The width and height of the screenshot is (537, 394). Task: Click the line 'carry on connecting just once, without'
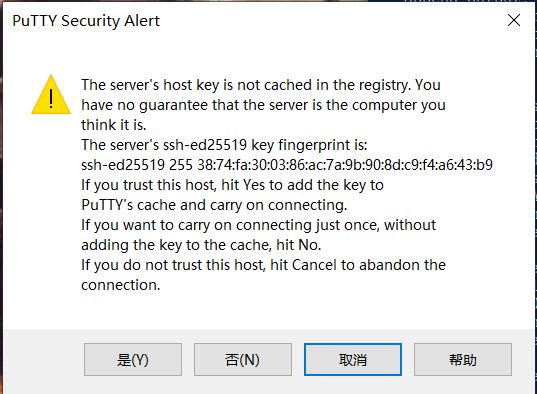tap(259, 225)
